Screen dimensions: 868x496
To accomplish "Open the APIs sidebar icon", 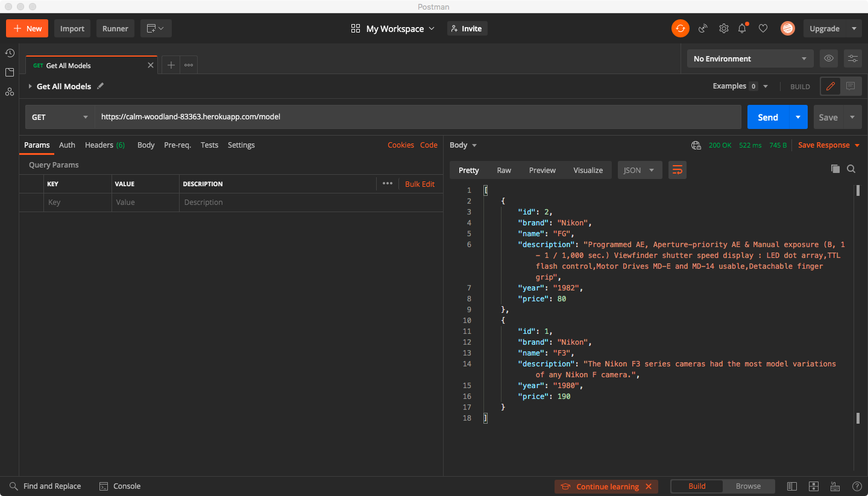I will 10,92.
